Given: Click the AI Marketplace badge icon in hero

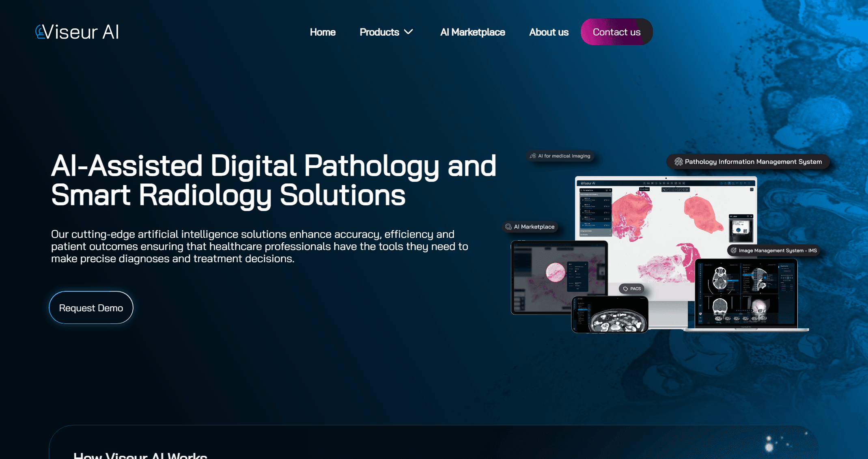Looking at the screenshot, I should point(508,227).
